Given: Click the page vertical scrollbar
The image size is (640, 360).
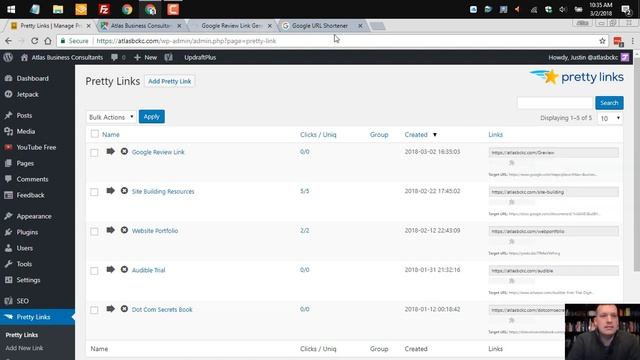Looking at the screenshot, I should [637, 163].
